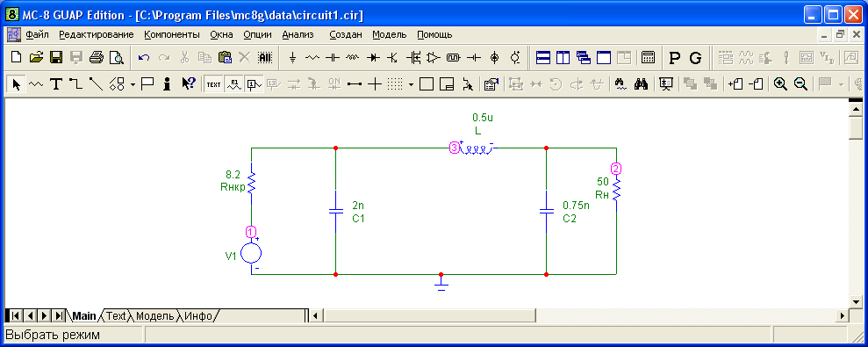This screenshot has width=868, height=347.
Task: Select the Inductor component tool
Action: (353, 57)
